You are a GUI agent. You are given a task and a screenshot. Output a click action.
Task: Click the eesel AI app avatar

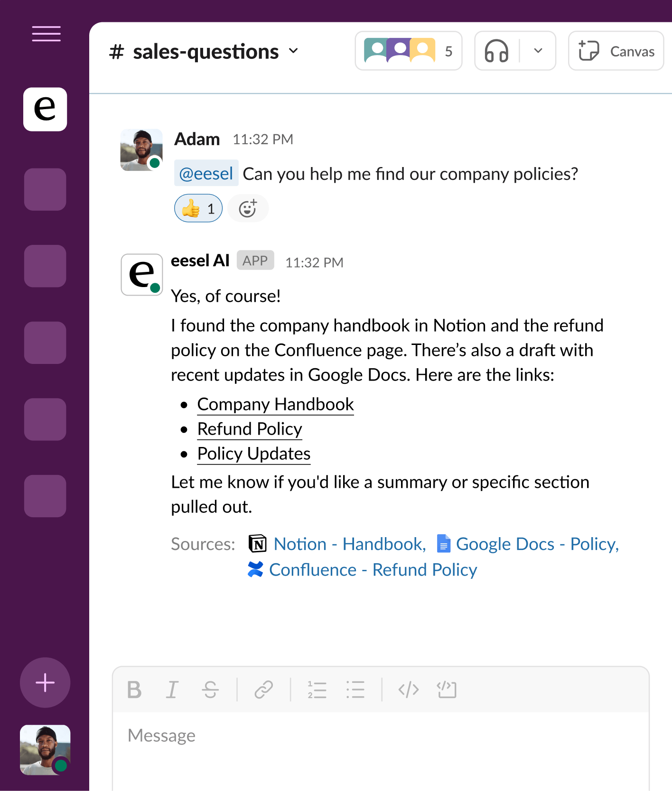142,275
